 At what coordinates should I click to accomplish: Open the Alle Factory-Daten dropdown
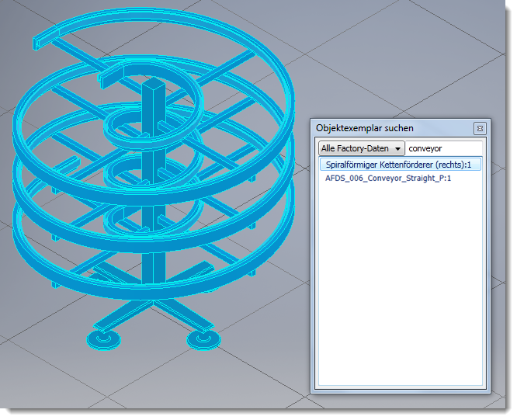point(361,148)
